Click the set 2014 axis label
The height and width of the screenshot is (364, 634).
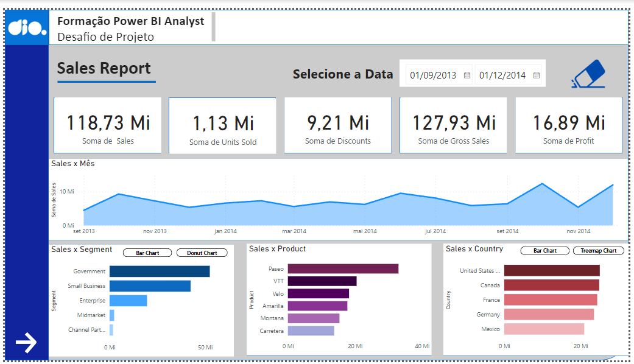[x=507, y=231]
